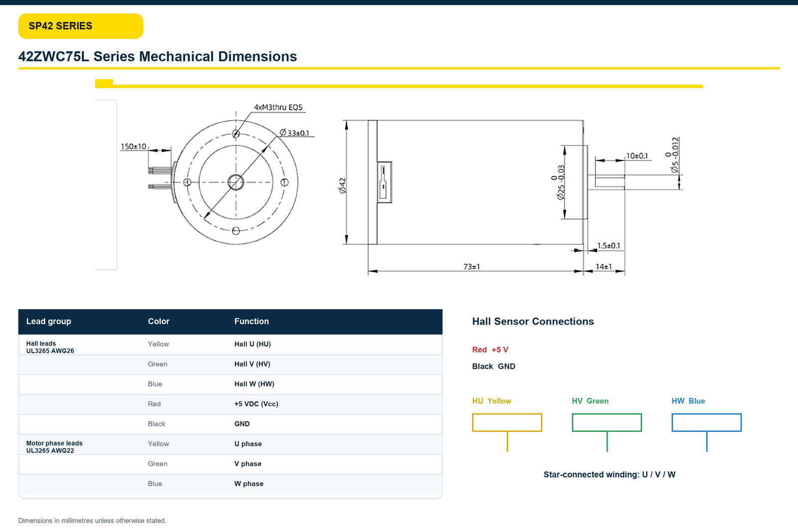
Task: Click the 73±1 body length dimension
Action: (x=471, y=267)
